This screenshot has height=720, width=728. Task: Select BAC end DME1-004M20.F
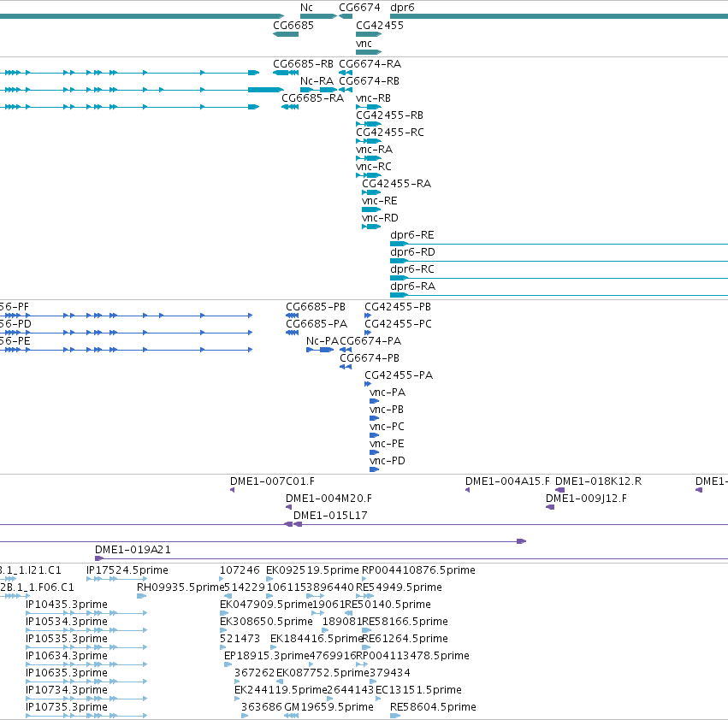pyautogui.click(x=328, y=499)
